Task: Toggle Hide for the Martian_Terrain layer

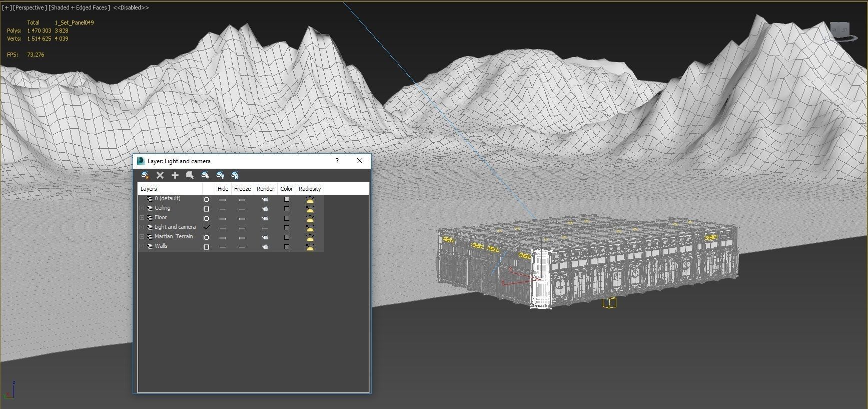Action: coord(223,238)
